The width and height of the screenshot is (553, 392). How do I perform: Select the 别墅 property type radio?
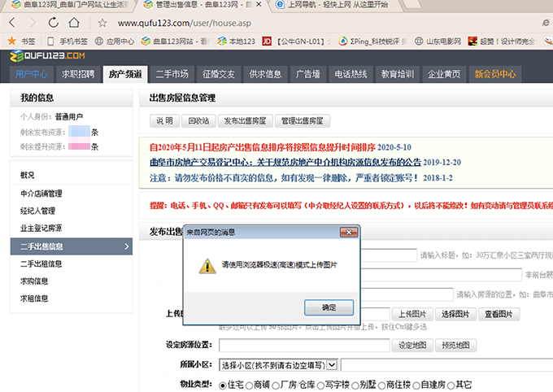click(355, 384)
